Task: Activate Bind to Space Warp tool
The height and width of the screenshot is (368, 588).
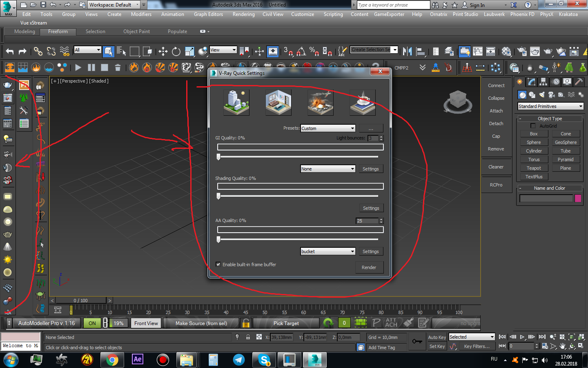Action: pos(65,51)
